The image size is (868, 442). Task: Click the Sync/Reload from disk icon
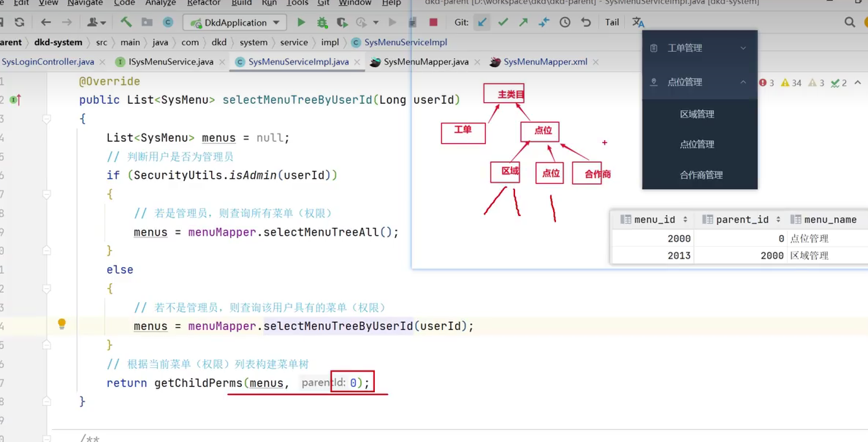[19, 23]
